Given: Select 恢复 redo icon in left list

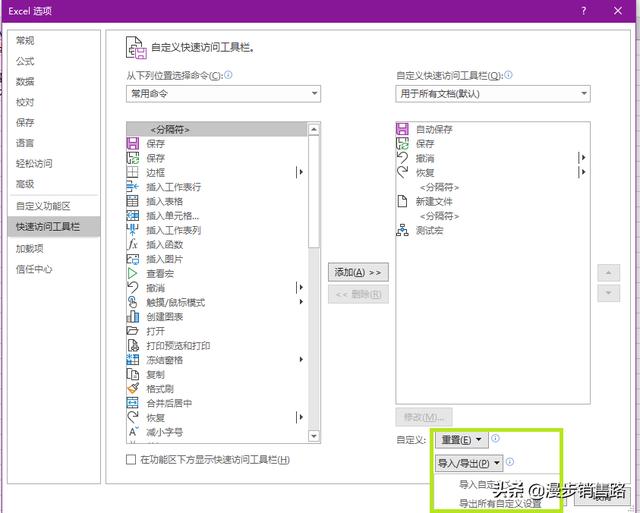Looking at the screenshot, I should 133,418.
